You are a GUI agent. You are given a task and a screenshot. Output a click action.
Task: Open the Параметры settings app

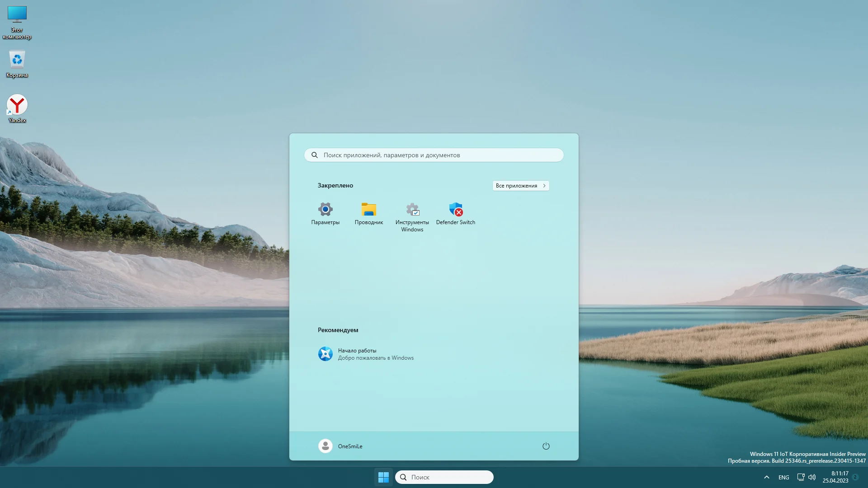coord(325,213)
